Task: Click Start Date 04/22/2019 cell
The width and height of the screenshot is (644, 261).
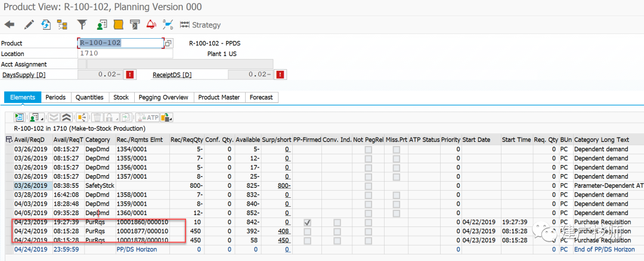Action: click(481, 222)
